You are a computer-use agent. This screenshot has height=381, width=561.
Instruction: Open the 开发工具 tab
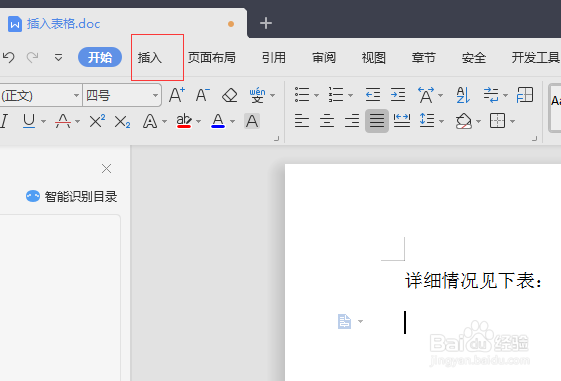click(x=535, y=57)
